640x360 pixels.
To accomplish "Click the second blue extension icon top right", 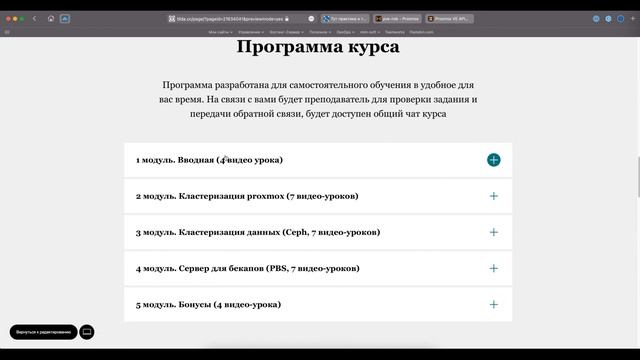I will click(608, 19).
